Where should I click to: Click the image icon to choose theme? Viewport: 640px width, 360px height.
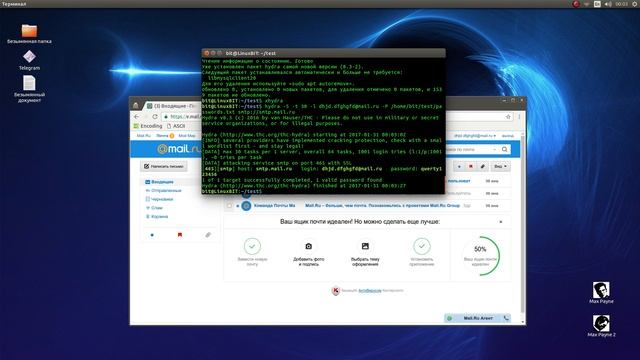(x=365, y=246)
